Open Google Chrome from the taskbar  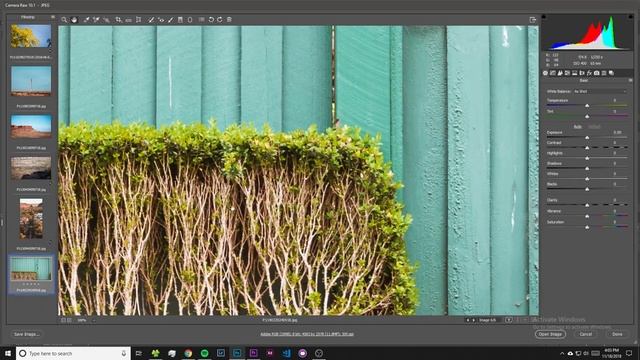point(188,353)
